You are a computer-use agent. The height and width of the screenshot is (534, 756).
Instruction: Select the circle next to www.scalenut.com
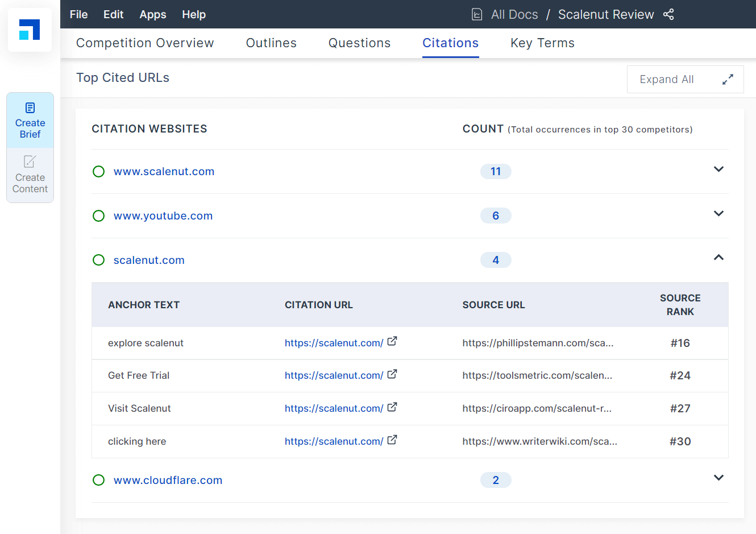coord(98,171)
